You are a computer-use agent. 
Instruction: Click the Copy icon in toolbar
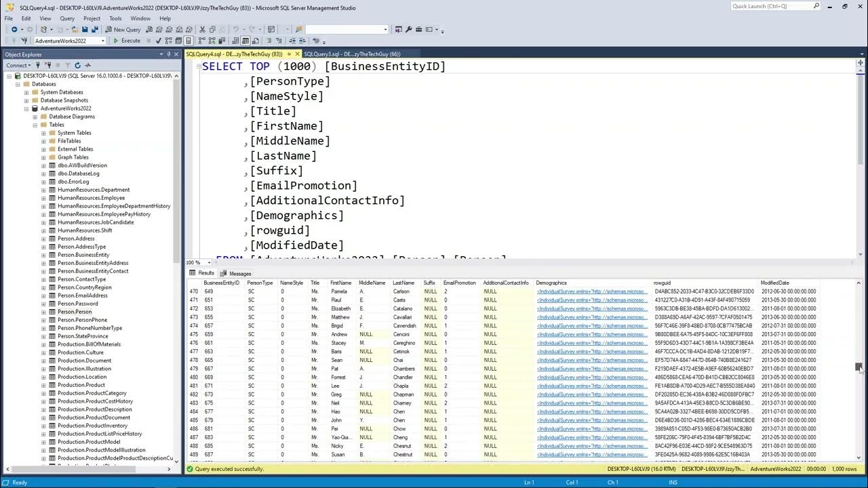click(212, 30)
